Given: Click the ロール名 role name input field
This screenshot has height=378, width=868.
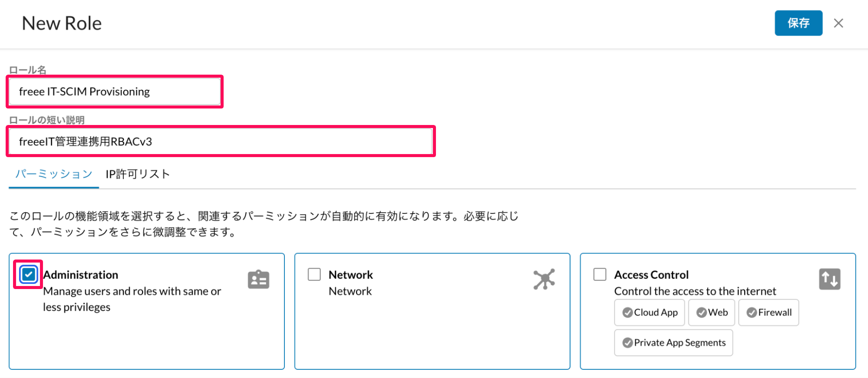Looking at the screenshot, I should tap(115, 92).
